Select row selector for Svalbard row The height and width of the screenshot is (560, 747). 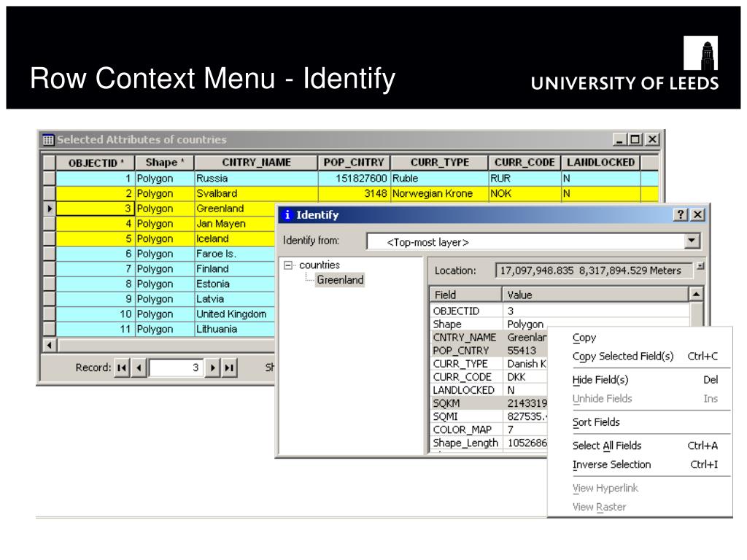point(49,194)
